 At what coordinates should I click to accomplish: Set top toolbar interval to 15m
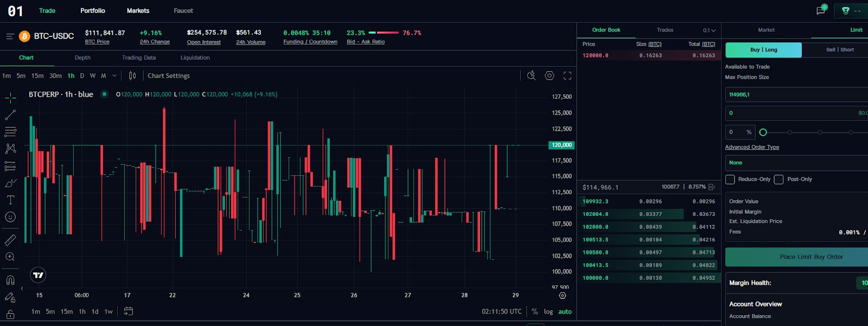point(37,76)
